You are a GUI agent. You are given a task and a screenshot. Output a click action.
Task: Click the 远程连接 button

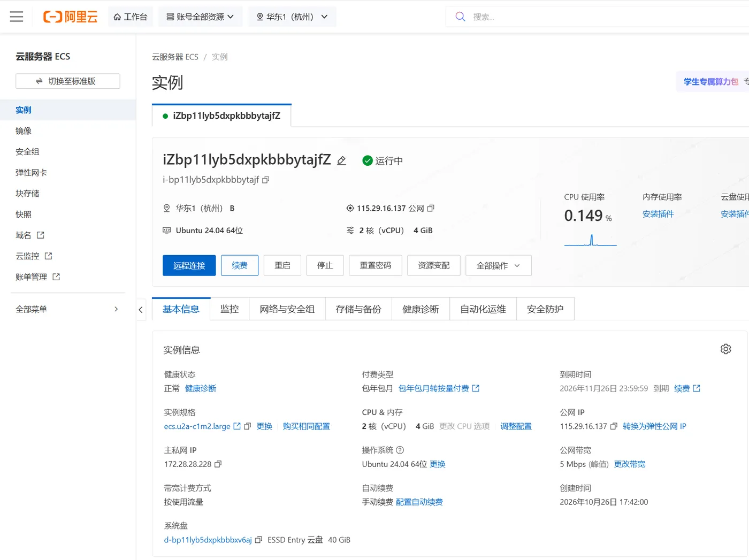pyautogui.click(x=189, y=265)
